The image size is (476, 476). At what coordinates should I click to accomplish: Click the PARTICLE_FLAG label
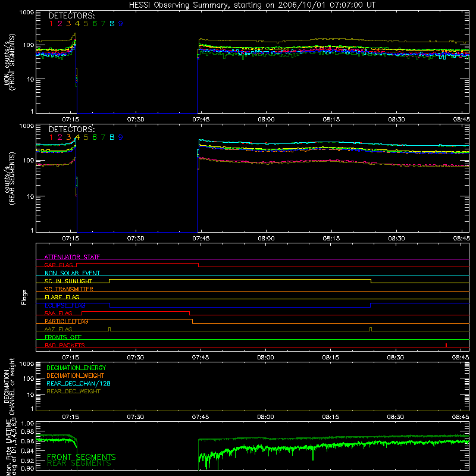pos(67,321)
